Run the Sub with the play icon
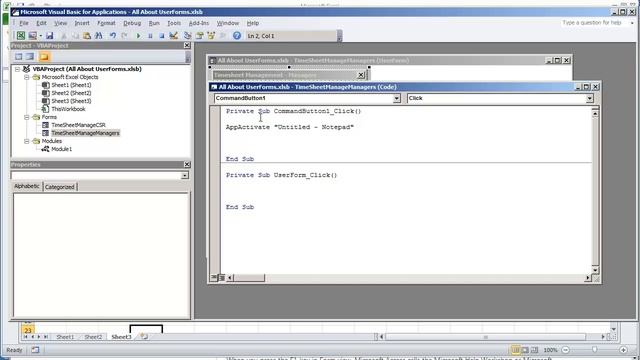This screenshot has width=640, height=360. coord(138,36)
